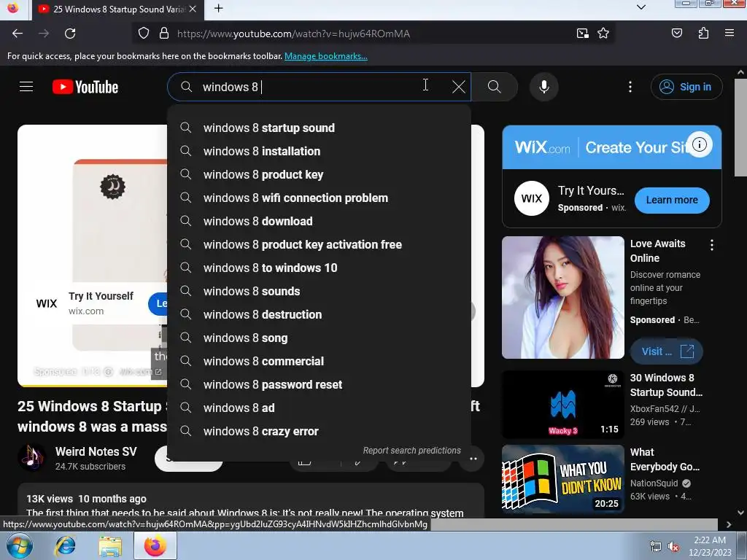Open the Weird Notes SV channel avatar
This screenshot has width=747, height=560.
pyautogui.click(x=32, y=458)
